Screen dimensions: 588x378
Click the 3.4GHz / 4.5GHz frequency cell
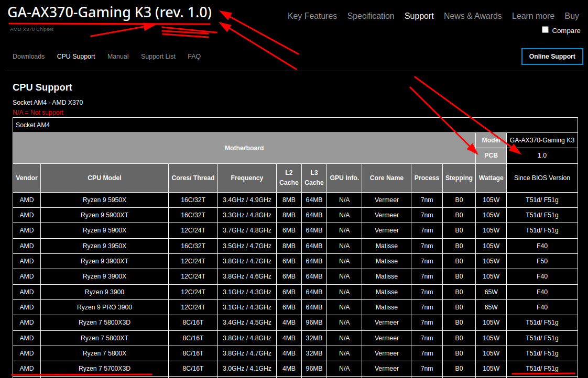[x=247, y=323]
